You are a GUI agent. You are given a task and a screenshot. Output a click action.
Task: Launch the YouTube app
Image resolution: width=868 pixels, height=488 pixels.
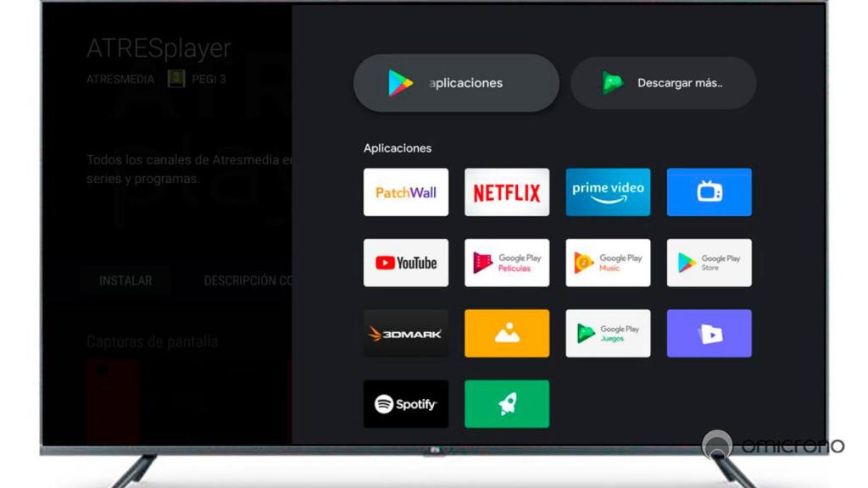(x=405, y=263)
